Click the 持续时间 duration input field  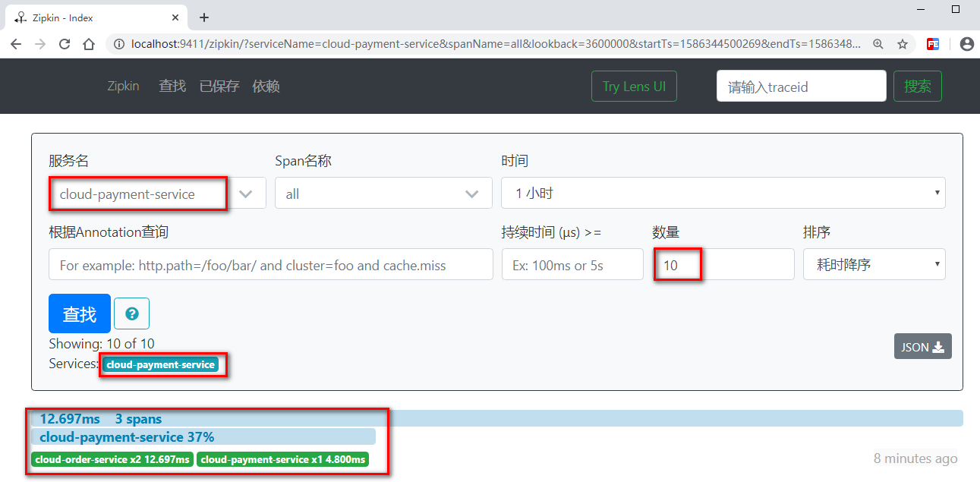point(572,264)
